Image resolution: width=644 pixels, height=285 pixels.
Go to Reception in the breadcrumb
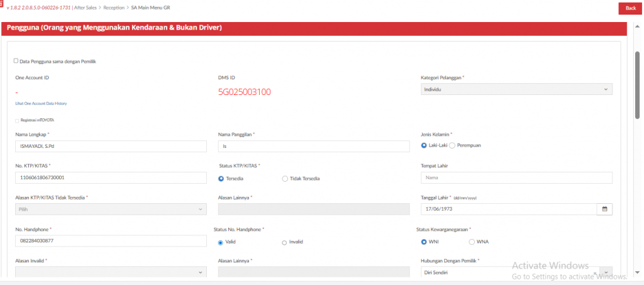[114, 8]
